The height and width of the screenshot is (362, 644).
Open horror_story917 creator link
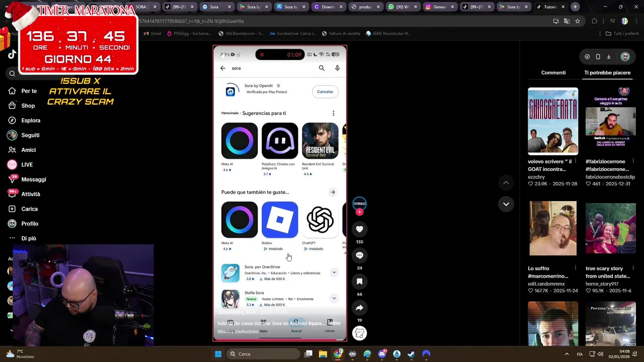pos(602,284)
